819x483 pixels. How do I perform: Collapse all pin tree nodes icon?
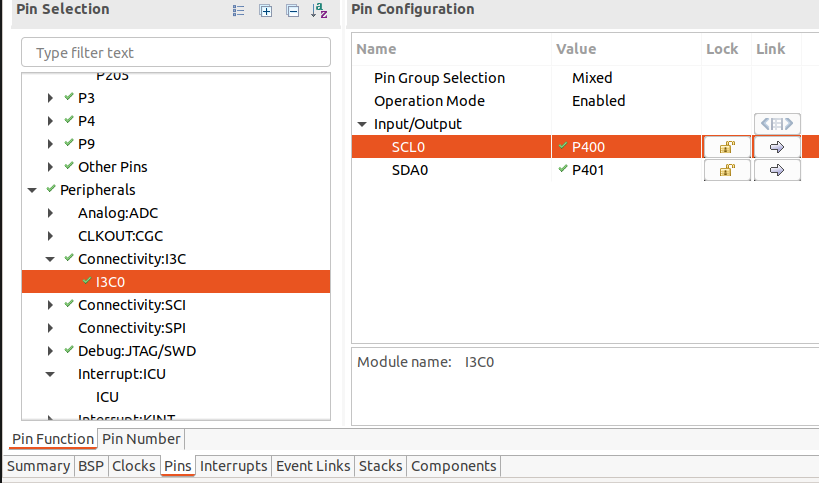(x=292, y=11)
